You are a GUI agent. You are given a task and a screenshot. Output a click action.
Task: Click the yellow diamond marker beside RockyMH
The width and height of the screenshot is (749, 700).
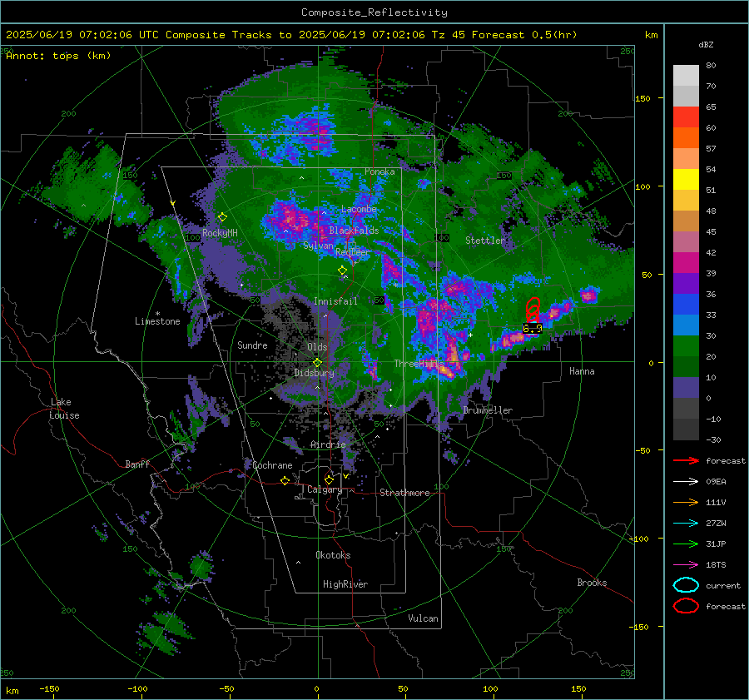point(222,217)
